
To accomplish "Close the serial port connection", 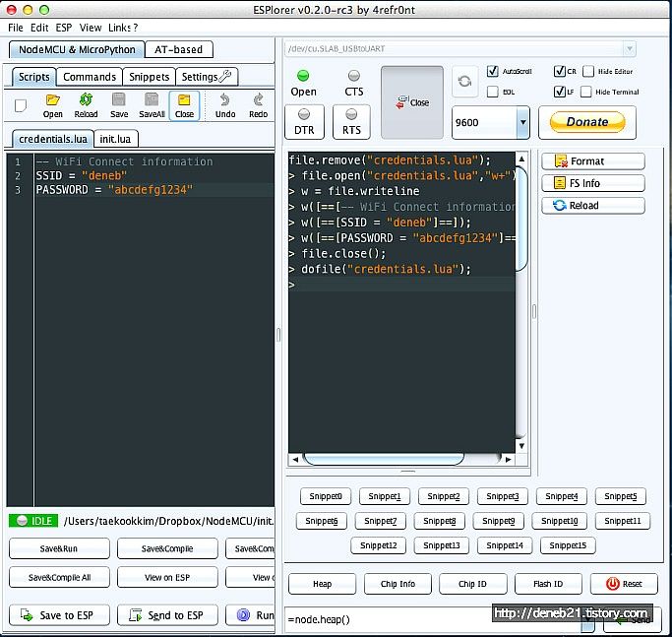I will click(412, 102).
